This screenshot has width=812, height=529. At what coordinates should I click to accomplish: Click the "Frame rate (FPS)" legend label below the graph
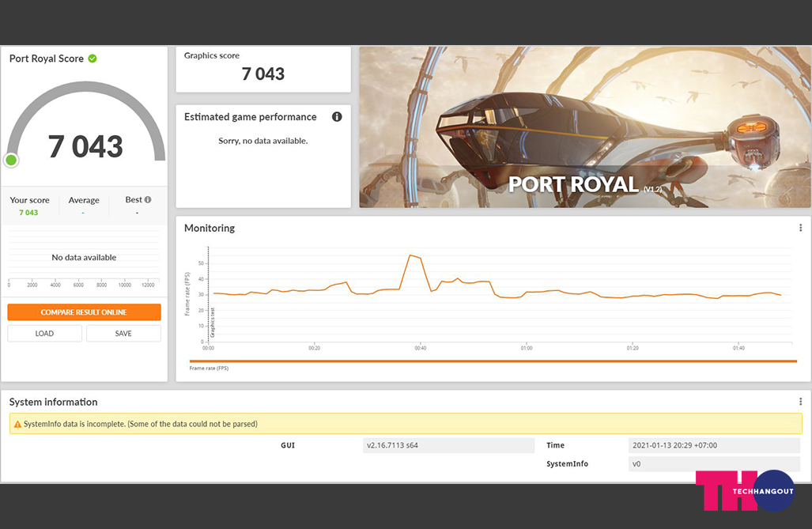point(209,368)
